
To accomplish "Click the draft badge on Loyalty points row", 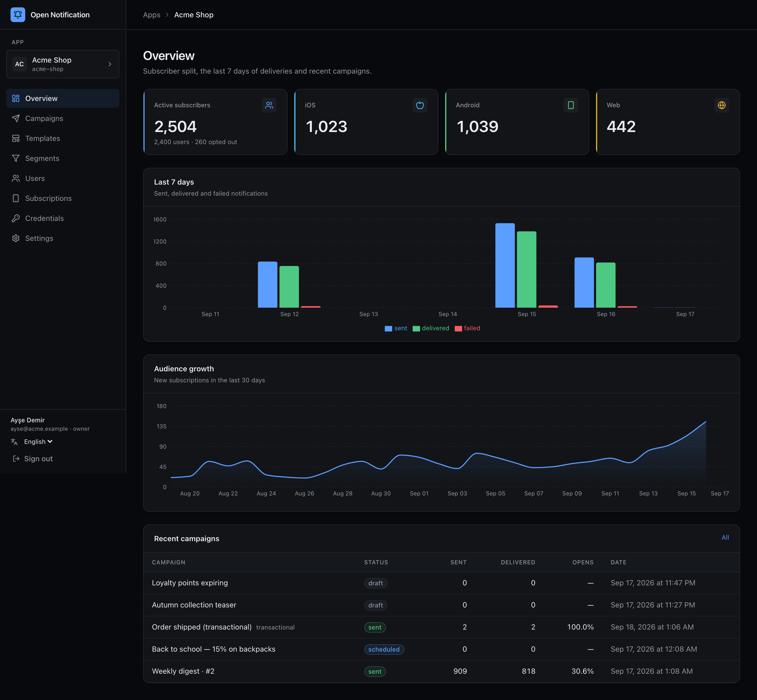I will point(375,583).
